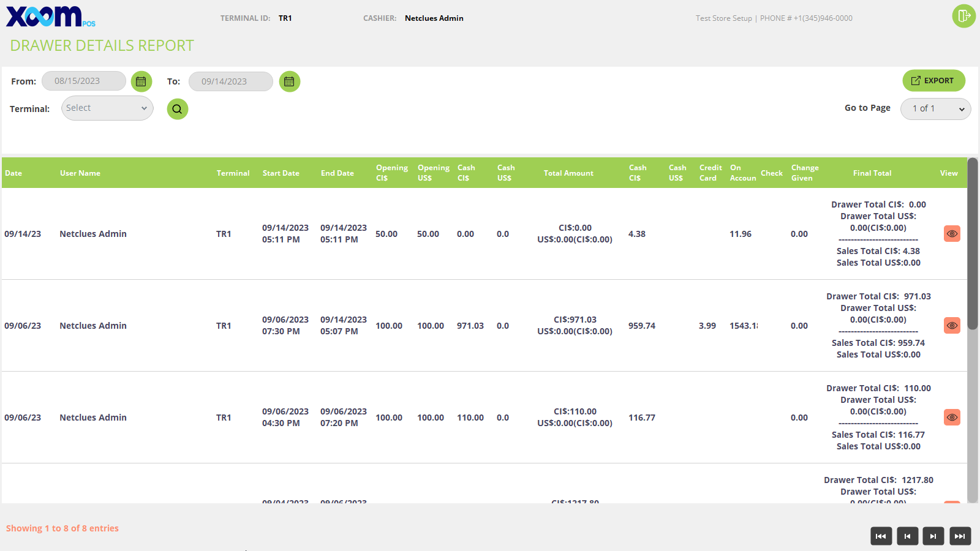Click the Xoom POS logo
Image resolution: width=980 pixels, height=551 pixels.
[50, 17]
